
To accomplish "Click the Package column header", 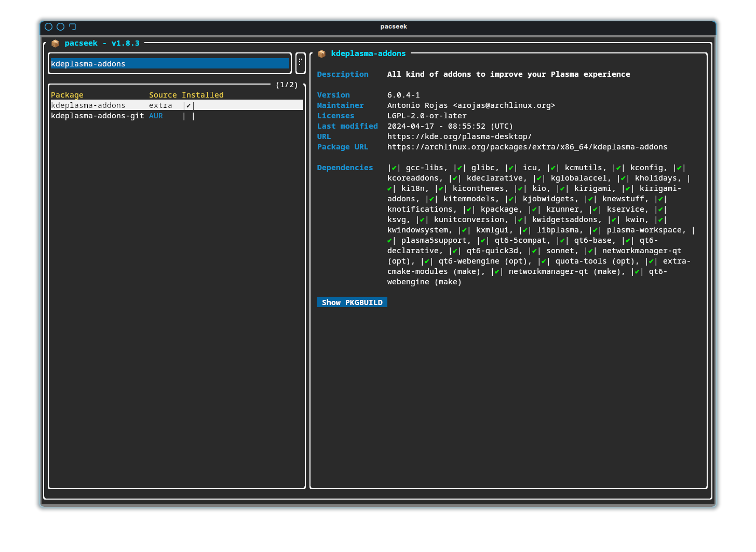I will click(x=67, y=95).
